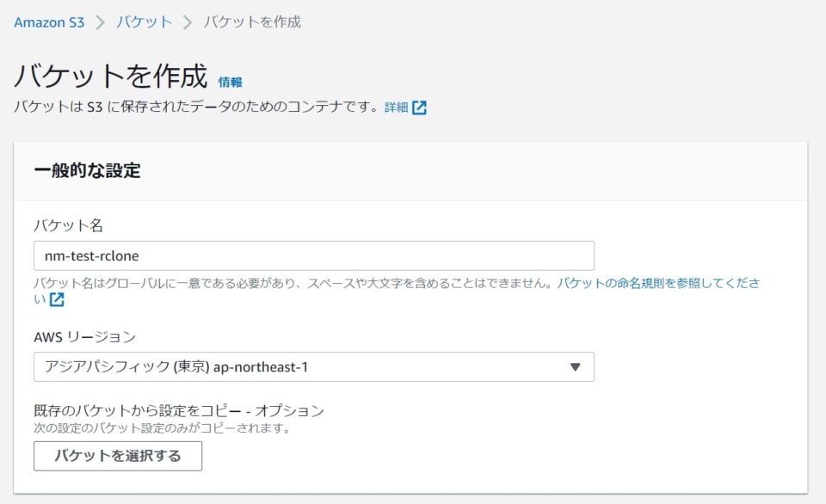
Task: Click the small triangle inside region combo box
Action: point(573,366)
